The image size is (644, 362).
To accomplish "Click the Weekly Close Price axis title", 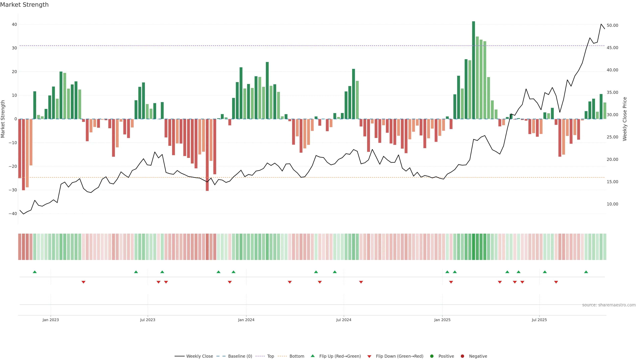I will tap(625, 119).
